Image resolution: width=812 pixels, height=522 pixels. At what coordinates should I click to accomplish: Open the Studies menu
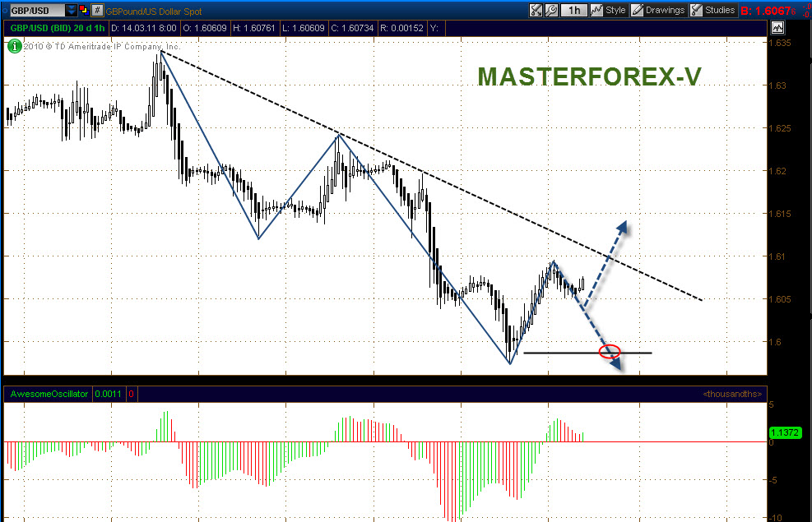713,11
